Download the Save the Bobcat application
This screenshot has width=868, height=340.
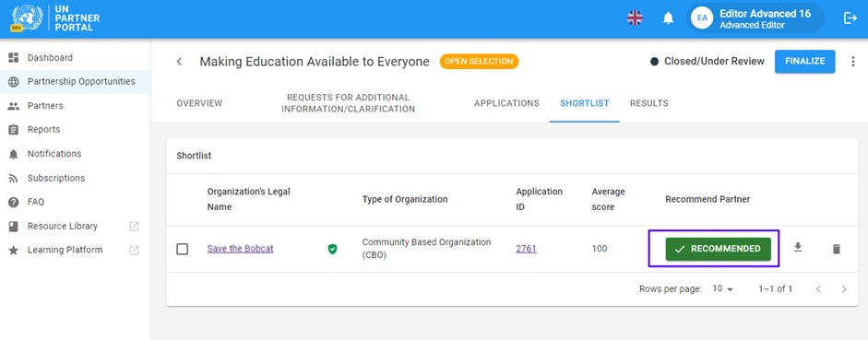(x=798, y=247)
